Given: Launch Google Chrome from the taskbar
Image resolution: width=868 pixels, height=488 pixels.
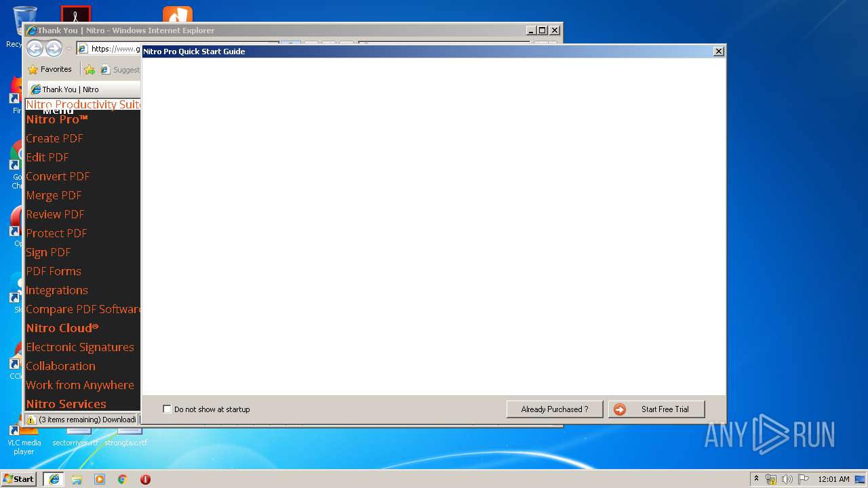Looking at the screenshot, I should [122, 479].
